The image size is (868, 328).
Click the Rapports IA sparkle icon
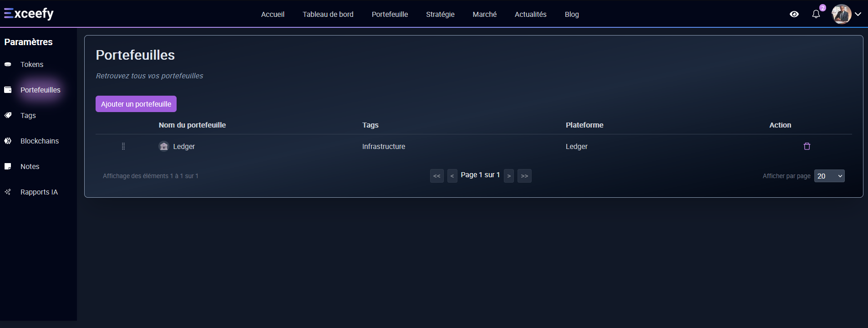pos(8,192)
